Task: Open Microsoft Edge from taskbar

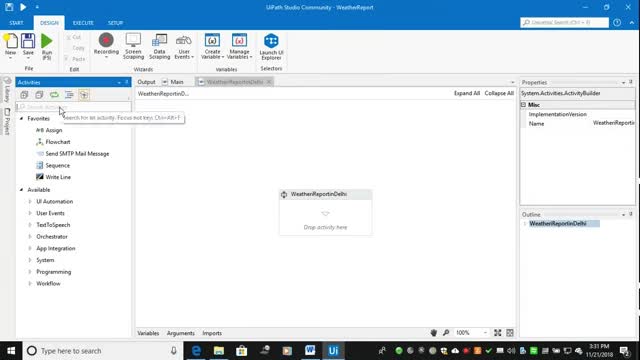Action: [x=196, y=351]
